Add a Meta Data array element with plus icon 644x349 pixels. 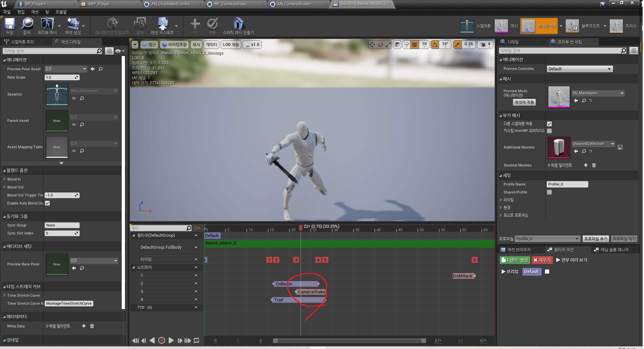coord(84,326)
